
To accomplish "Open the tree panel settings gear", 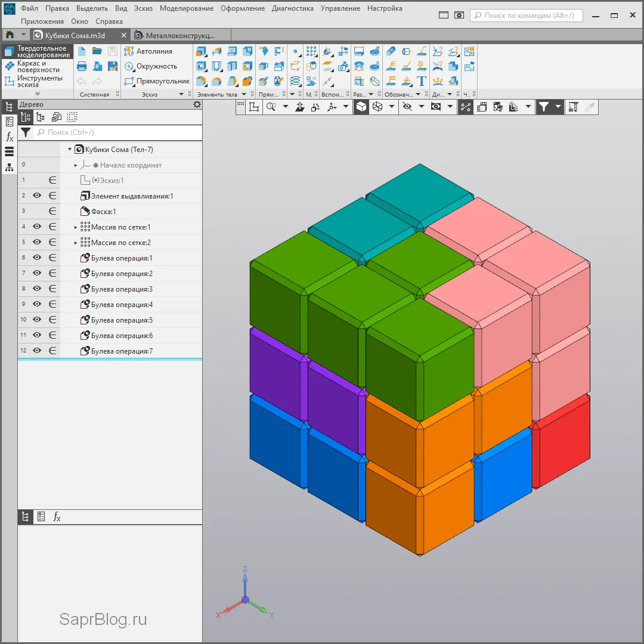I will [x=197, y=104].
